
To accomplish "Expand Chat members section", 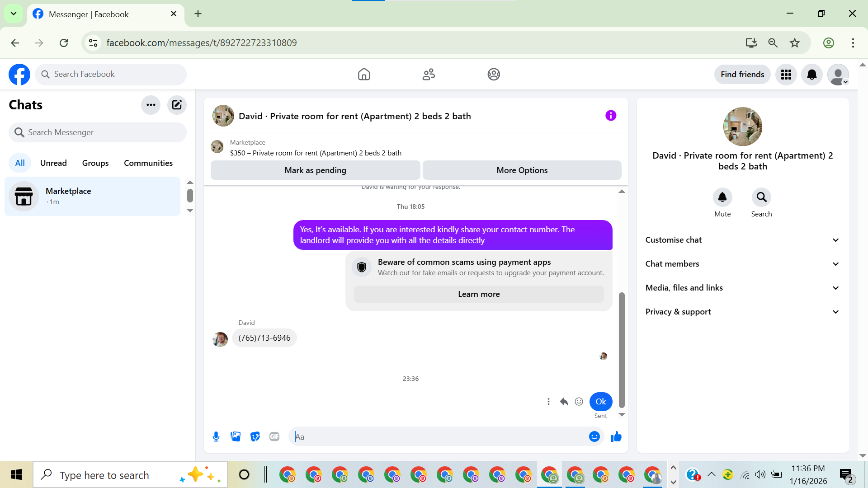I will pyautogui.click(x=742, y=264).
